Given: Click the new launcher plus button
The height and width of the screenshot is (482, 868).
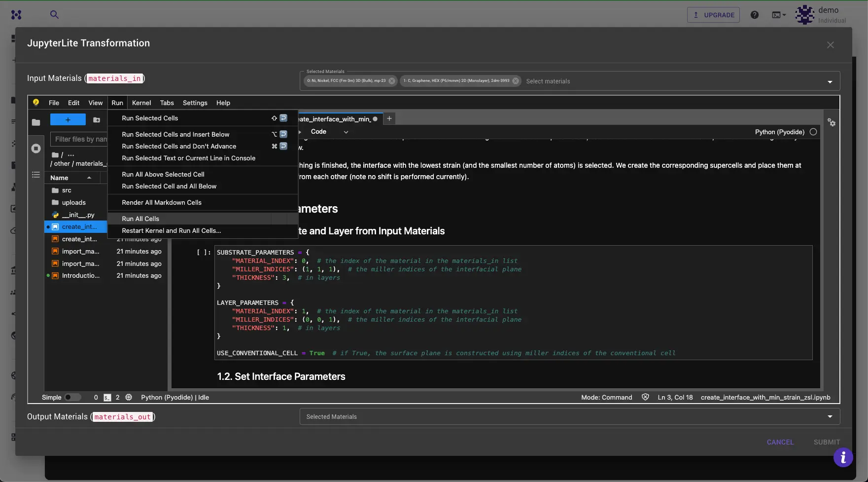Looking at the screenshot, I should pos(68,119).
